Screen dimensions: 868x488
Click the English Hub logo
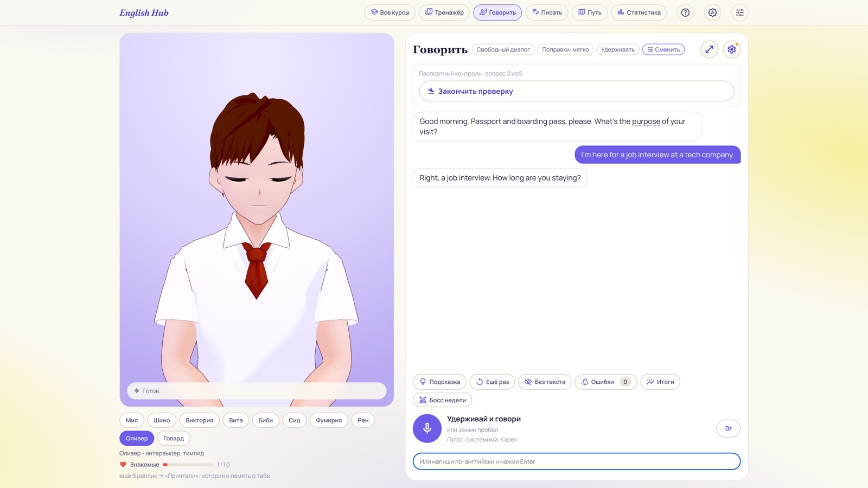[x=144, y=13]
